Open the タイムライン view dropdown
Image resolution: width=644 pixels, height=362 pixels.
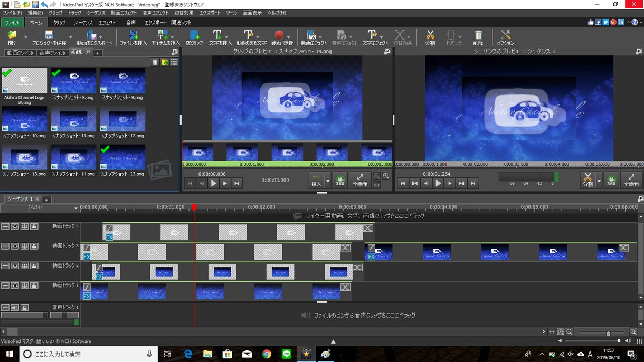click(76, 208)
